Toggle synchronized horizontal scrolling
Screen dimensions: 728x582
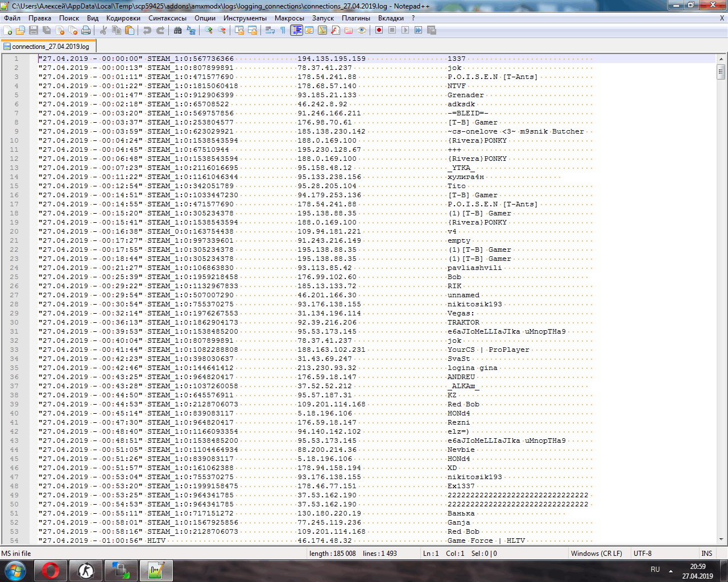253,30
